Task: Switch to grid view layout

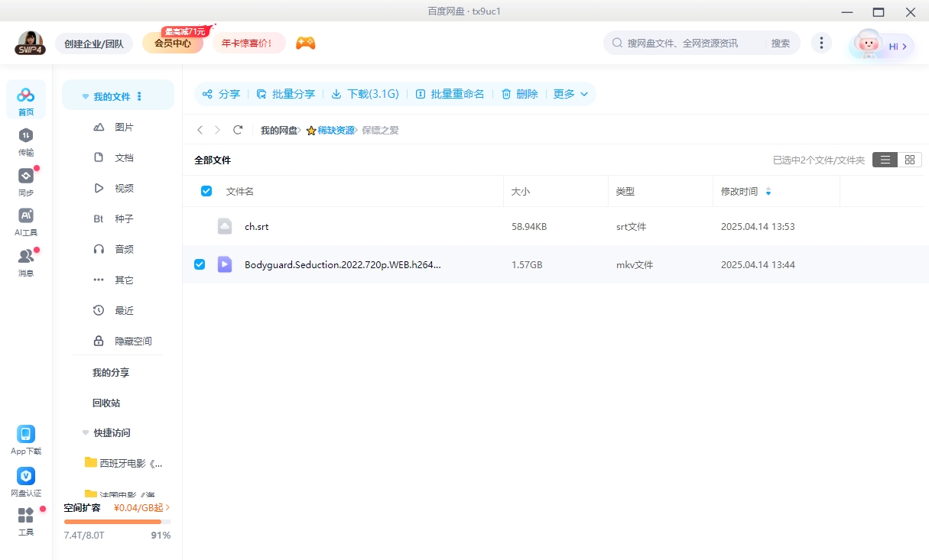Action: [x=910, y=160]
